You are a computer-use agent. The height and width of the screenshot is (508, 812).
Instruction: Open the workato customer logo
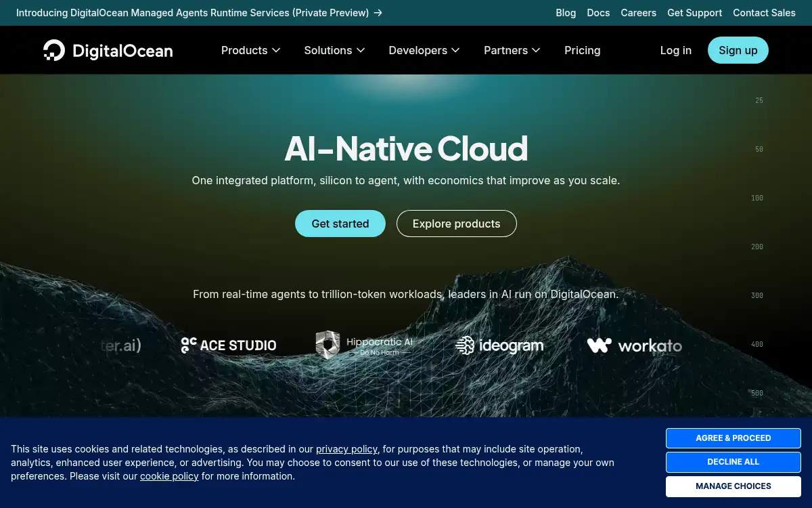(635, 345)
